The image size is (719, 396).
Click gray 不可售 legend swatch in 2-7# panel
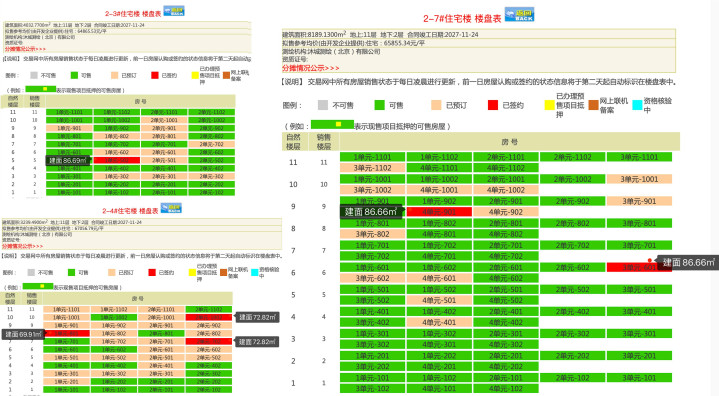pyautogui.click(x=323, y=105)
